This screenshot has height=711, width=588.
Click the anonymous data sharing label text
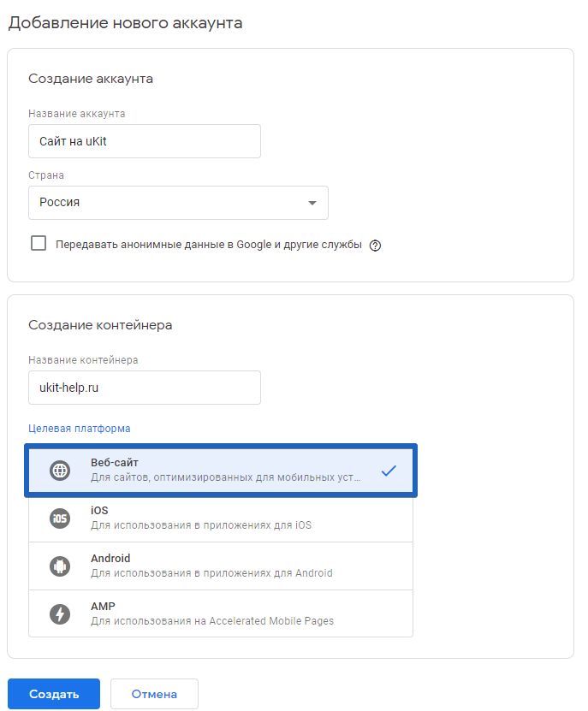click(209, 244)
